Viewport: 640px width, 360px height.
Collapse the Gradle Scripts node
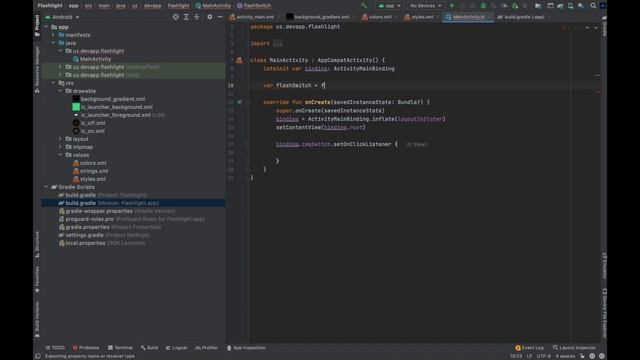click(x=46, y=187)
